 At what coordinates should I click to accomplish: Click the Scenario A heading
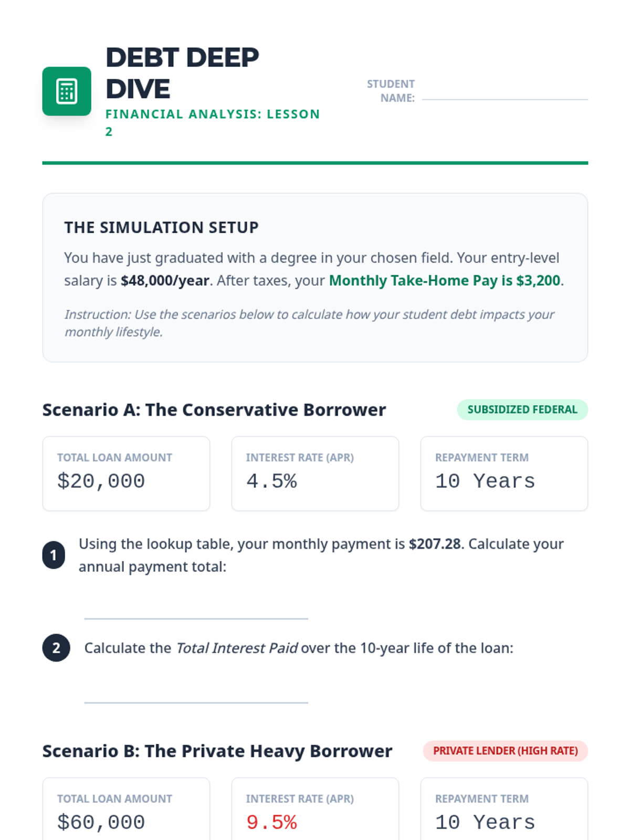[x=214, y=409]
